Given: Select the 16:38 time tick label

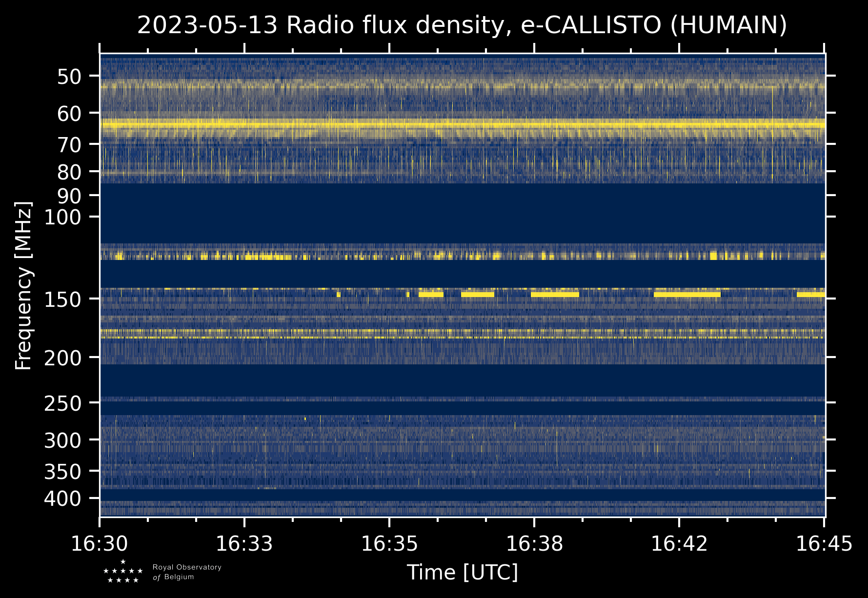Looking at the screenshot, I should click(534, 544).
